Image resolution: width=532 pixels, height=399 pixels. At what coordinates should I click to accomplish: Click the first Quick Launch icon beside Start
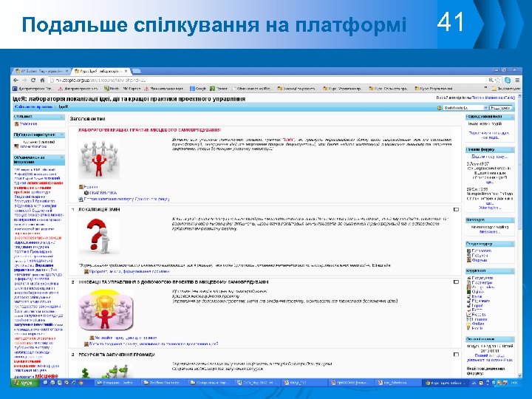(x=45, y=383)
